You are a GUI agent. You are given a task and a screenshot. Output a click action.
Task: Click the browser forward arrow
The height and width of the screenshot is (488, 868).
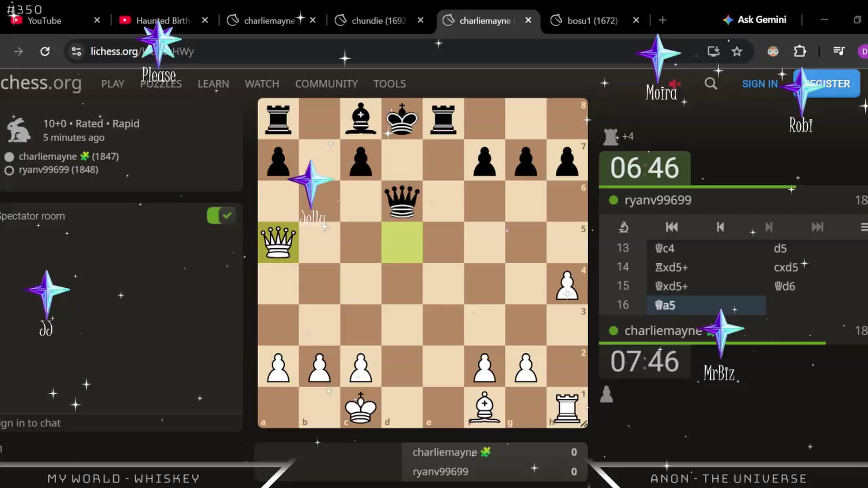[19, 52]
